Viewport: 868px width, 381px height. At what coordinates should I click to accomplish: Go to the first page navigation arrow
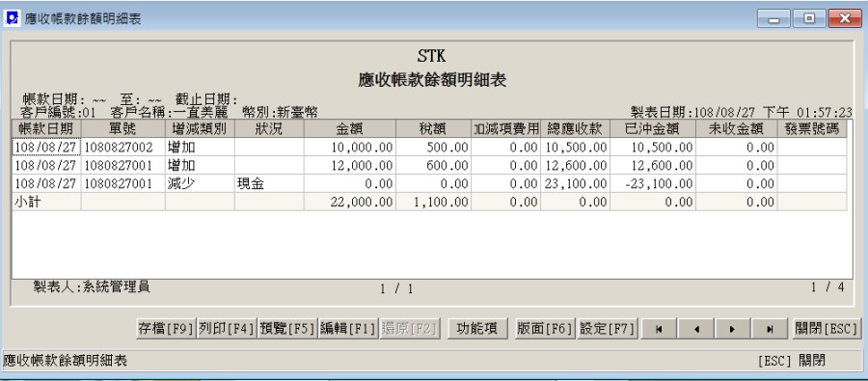[x=659, y=329]
